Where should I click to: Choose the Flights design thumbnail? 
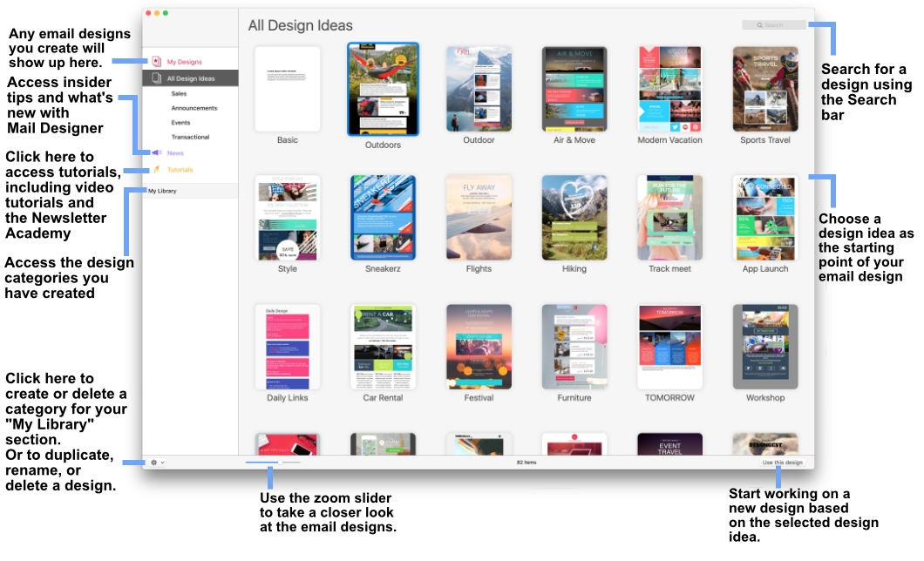[x=479, y=218]
